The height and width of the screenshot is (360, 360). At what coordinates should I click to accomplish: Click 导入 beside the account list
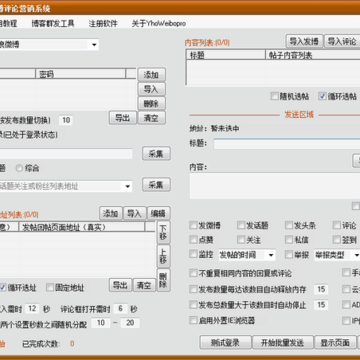[151, 89]
